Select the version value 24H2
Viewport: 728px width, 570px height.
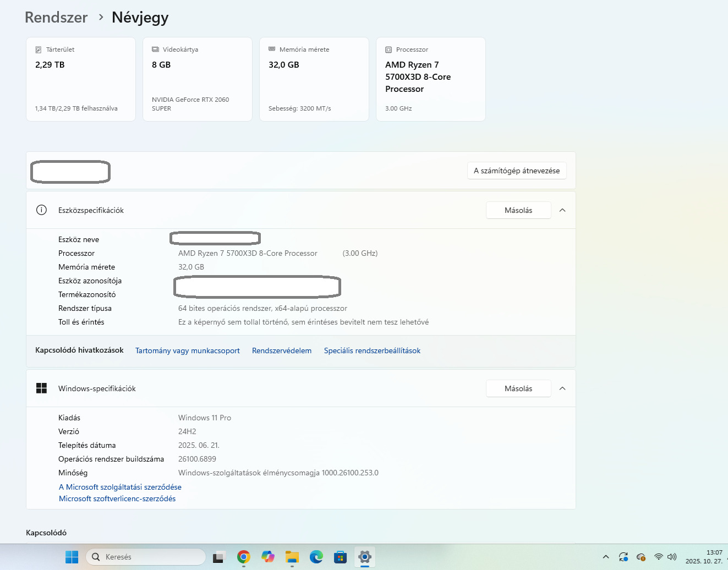coord(187,431)
